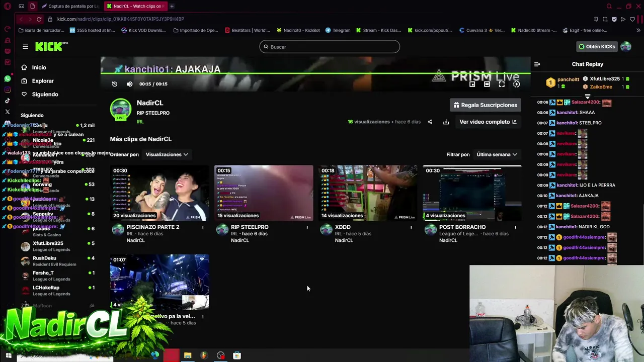
Task: Click NadirCL channel avatar with LIVE badge
Action: coord(121,110)
